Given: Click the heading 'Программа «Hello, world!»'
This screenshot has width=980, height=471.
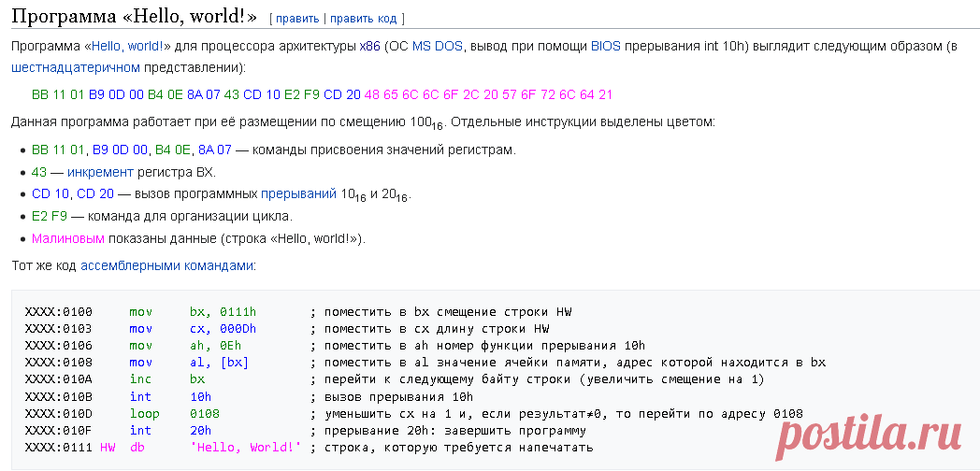Looking at the screenshot, I should click(x=135, y=17).
